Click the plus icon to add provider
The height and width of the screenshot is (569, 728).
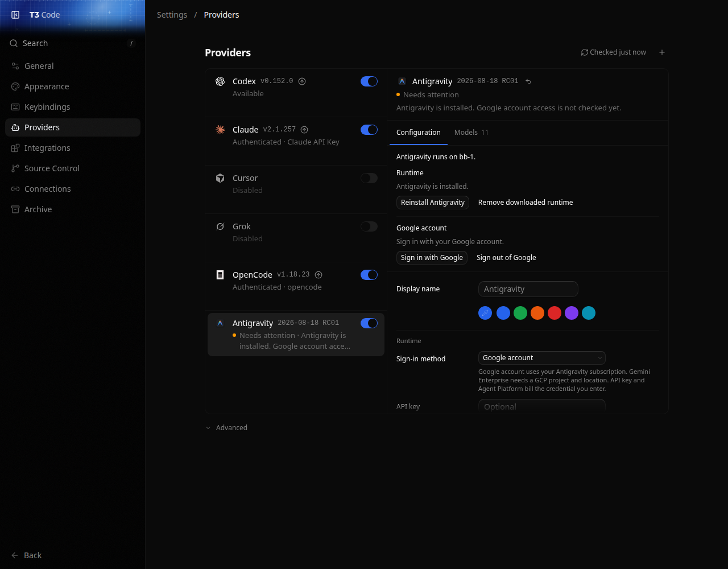point(662,52)
